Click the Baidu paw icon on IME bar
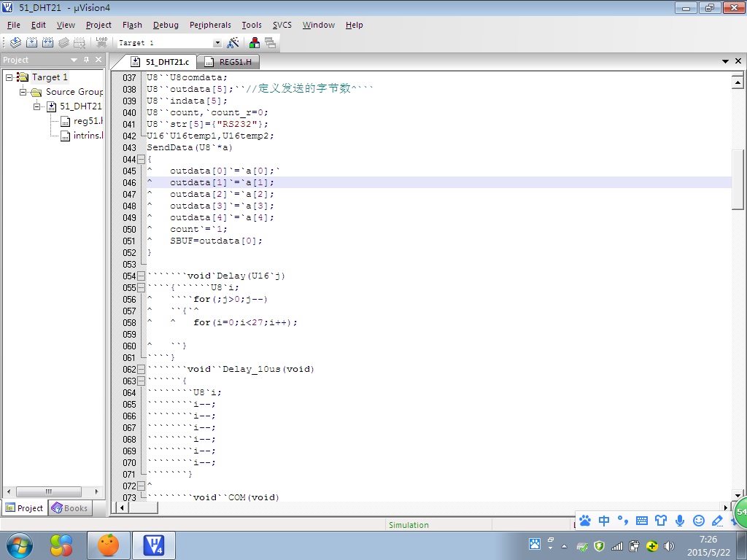This screenshot has width=747, height=560. [585, 521]
